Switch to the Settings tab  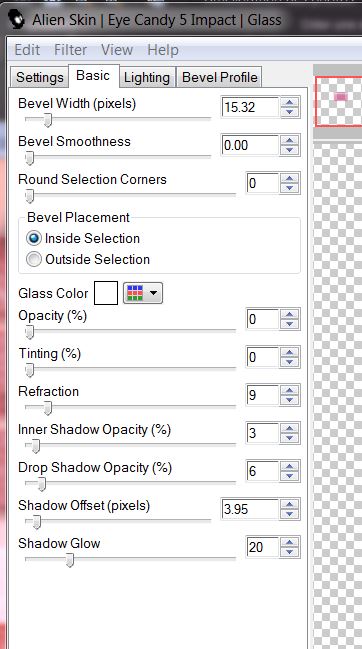pyautogui.click(x=39, y=77)
